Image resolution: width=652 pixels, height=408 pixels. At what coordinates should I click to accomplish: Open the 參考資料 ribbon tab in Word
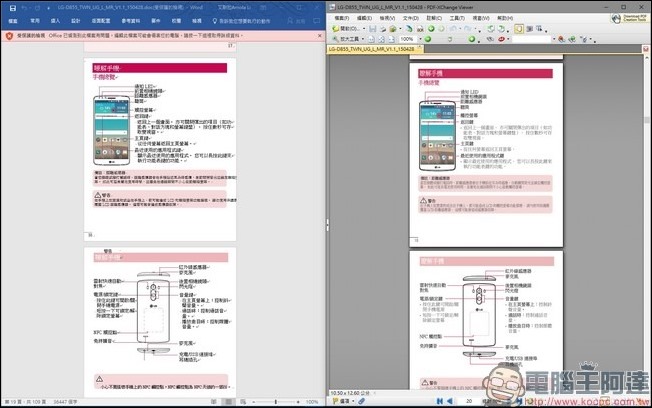131,21
